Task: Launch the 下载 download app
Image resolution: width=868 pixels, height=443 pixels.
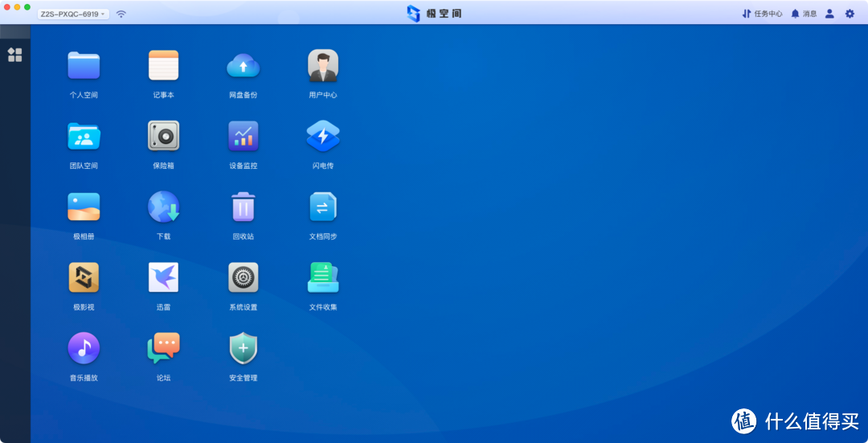Action: click(x=163, y=207)
